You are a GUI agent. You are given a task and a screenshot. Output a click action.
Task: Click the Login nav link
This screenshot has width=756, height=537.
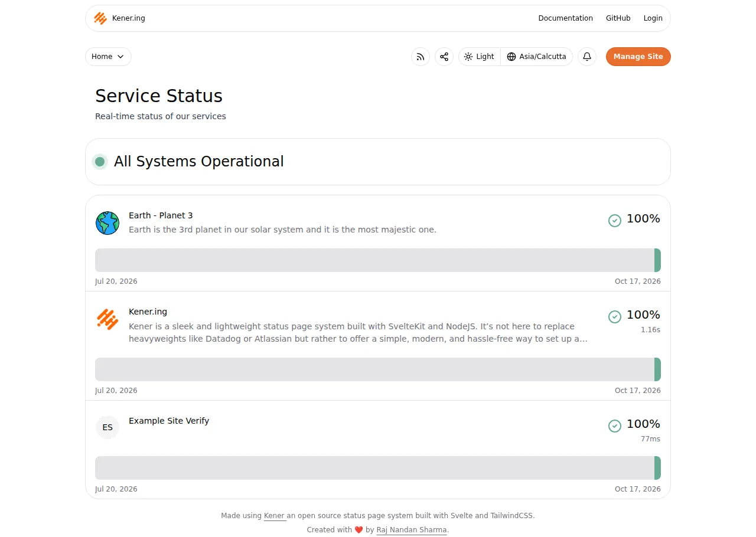[x=653, y=18]
